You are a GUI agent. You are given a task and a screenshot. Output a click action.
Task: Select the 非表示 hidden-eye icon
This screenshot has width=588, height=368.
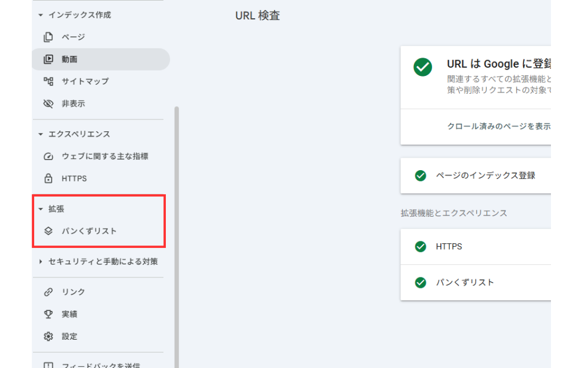[49, 104]
